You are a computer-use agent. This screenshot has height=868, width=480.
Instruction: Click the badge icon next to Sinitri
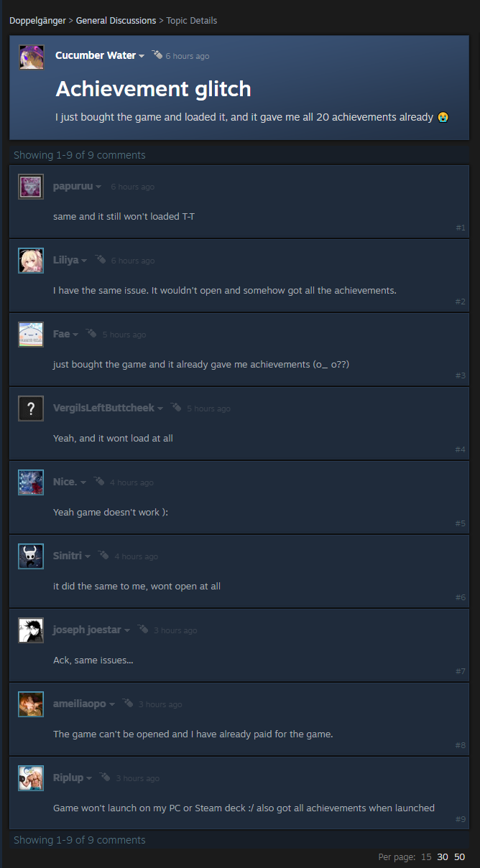point(103,555)
